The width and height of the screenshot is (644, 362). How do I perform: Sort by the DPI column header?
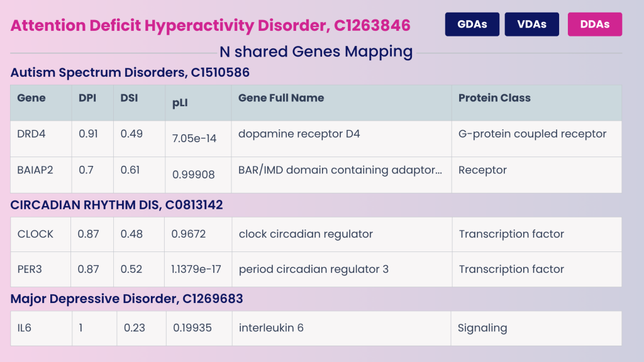tap(87, 98)
